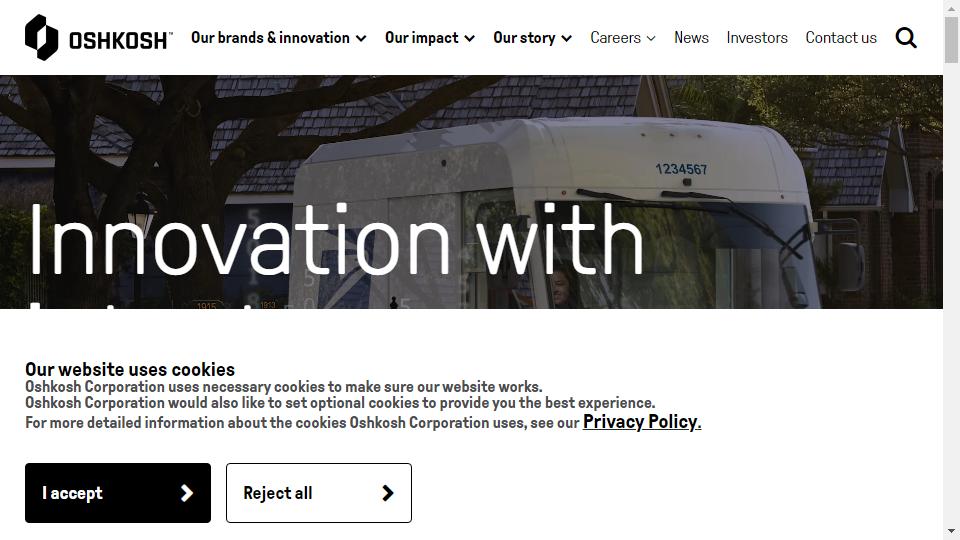Click the Innovation with hero heading
This screenshot has height=540, width=960.
[336, 240]
